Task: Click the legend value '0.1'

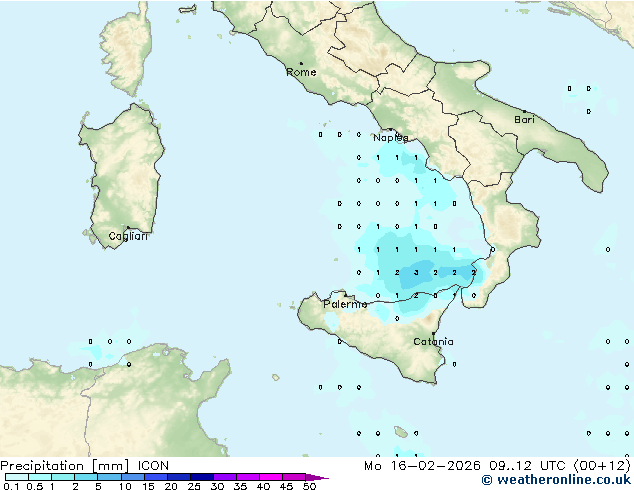Action: pos(11,486)
